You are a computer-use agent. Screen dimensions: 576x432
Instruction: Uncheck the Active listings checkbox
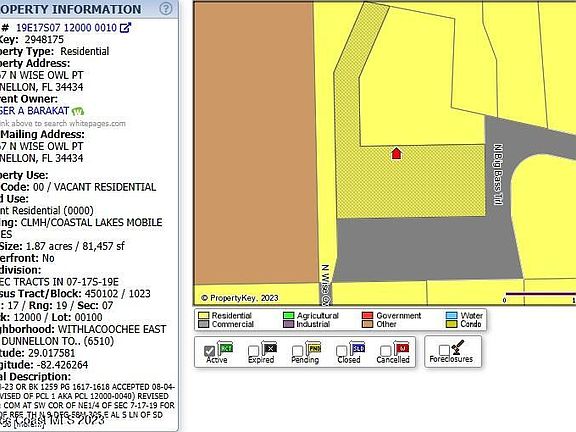pyautogui.click(x=209, y=351)
